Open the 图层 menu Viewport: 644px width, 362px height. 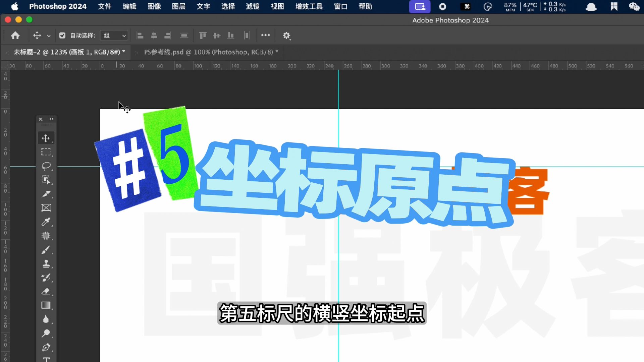pyautogui.click(x=179, y=6)
